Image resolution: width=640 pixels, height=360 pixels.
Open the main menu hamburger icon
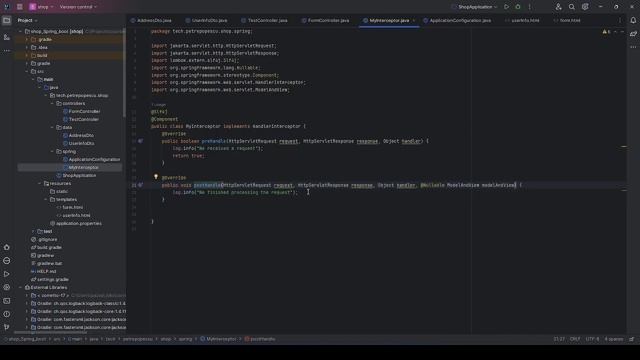tap(19, 7)
